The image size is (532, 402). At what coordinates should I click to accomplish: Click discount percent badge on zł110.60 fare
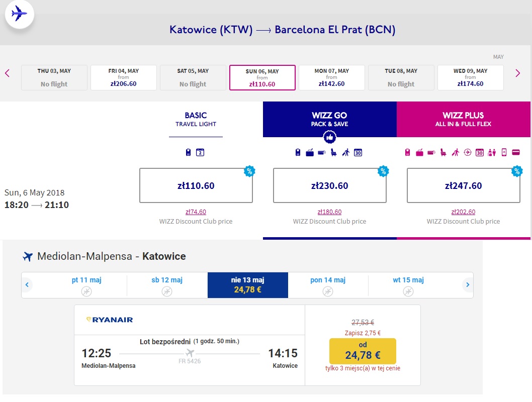coord(249,171)
